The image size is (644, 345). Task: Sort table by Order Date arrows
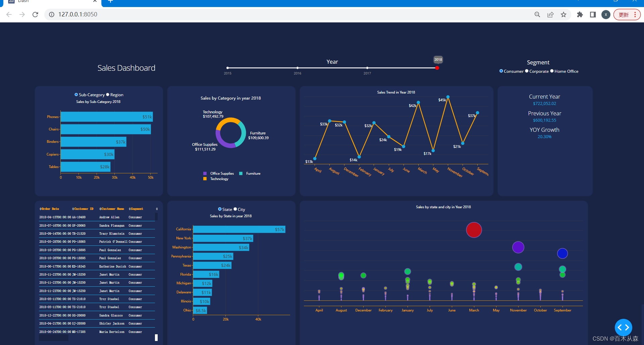click(x=41, y=209)
